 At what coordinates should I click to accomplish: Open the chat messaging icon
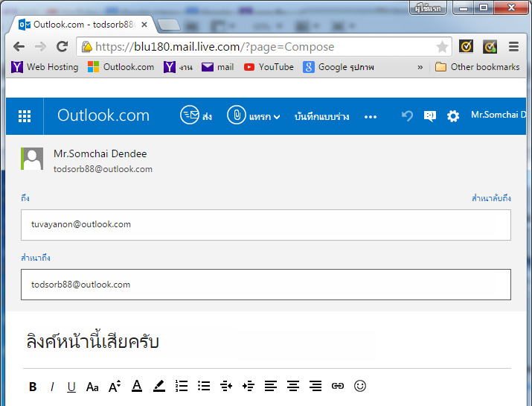coord(429,116)
